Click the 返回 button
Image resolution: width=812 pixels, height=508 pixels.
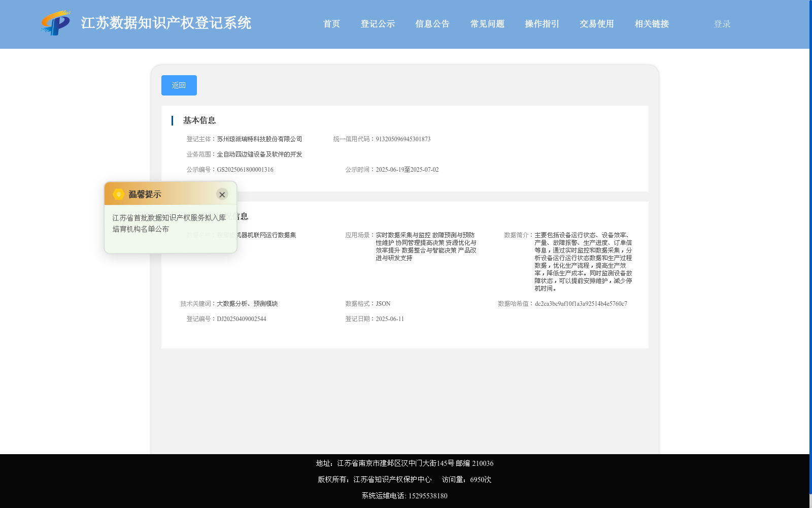179,85
